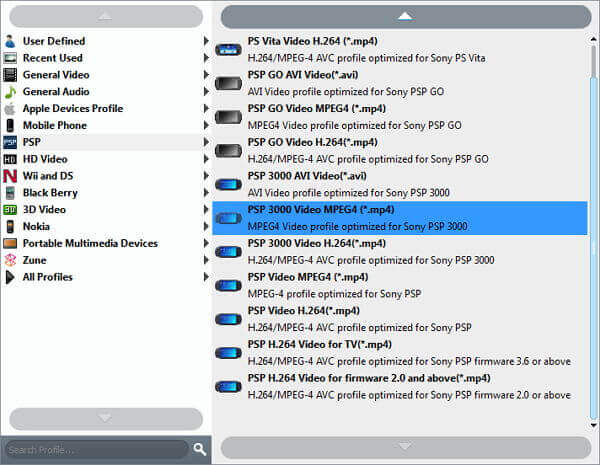Select PSP H.264 Video for TV(*.mp4) title
The image size is (600, 465).
point(320,344)
